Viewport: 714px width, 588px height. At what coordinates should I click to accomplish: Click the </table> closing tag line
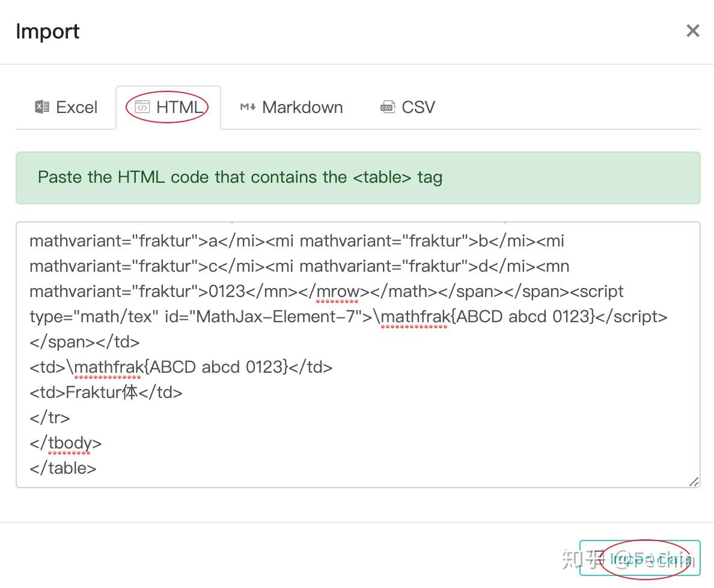(62, 468)
